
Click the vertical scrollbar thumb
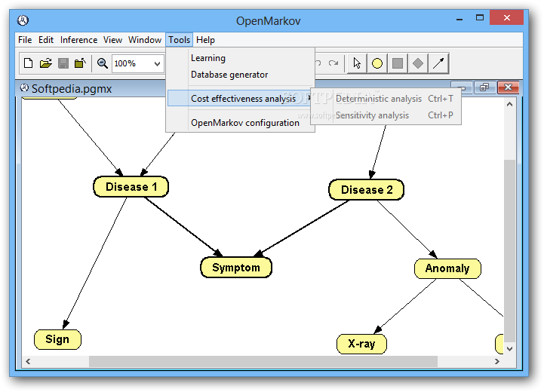click(509, 251)
